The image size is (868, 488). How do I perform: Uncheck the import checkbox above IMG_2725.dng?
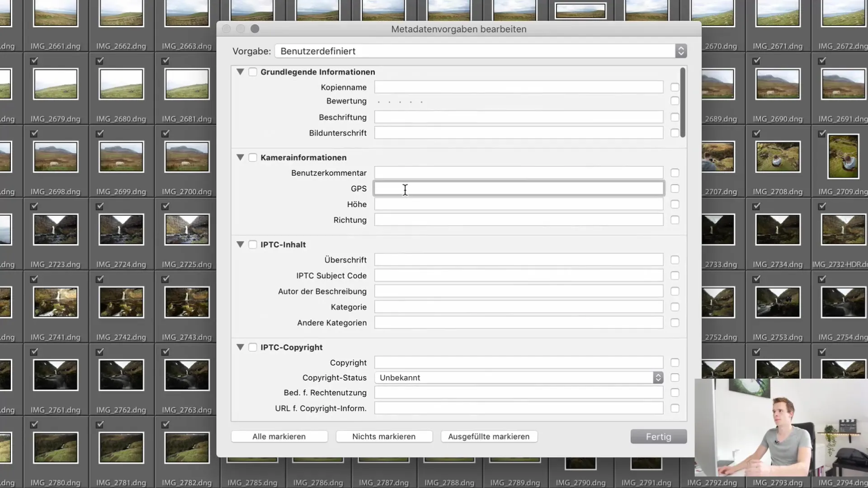[165, 206]
